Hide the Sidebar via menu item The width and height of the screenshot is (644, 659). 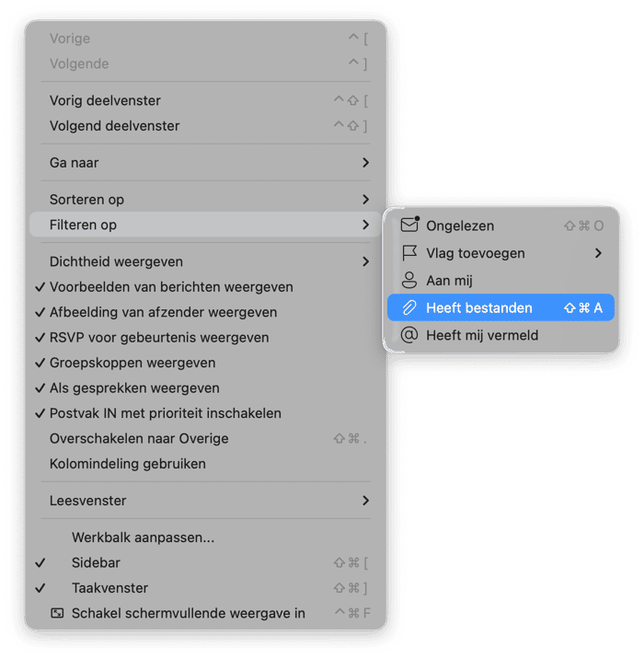pos(96,562)
